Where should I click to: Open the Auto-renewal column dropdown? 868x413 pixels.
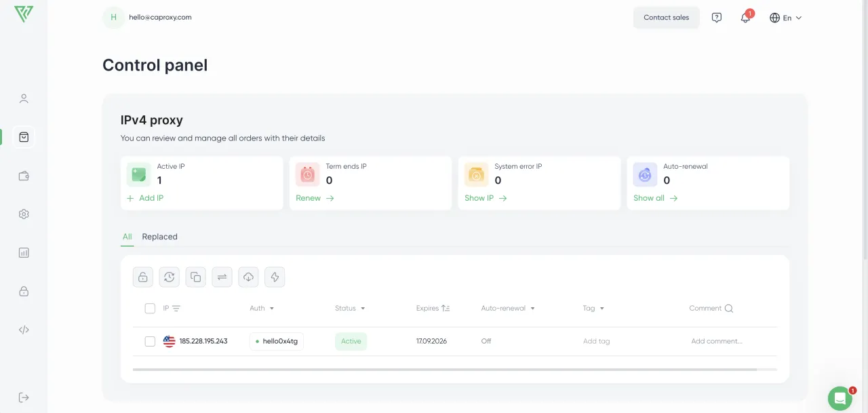(508, 309)
